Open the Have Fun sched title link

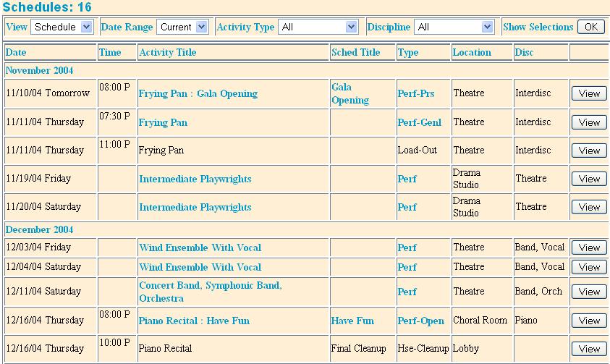[352, 321]
